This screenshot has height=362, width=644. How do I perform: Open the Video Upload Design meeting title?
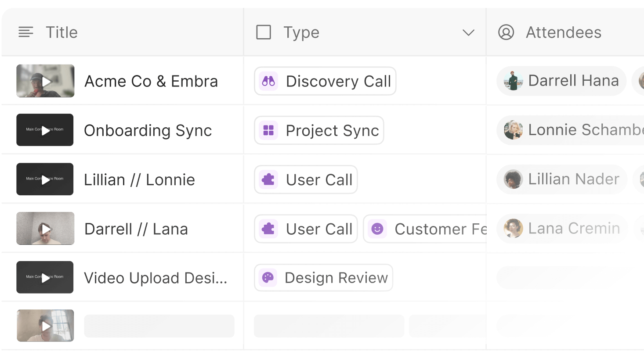pos(156,278)
